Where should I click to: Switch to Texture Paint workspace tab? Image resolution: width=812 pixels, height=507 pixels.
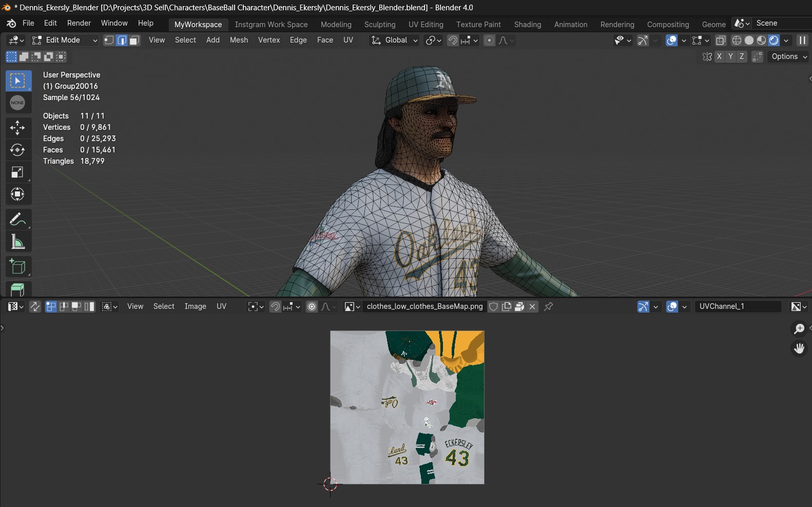[478, 25]
